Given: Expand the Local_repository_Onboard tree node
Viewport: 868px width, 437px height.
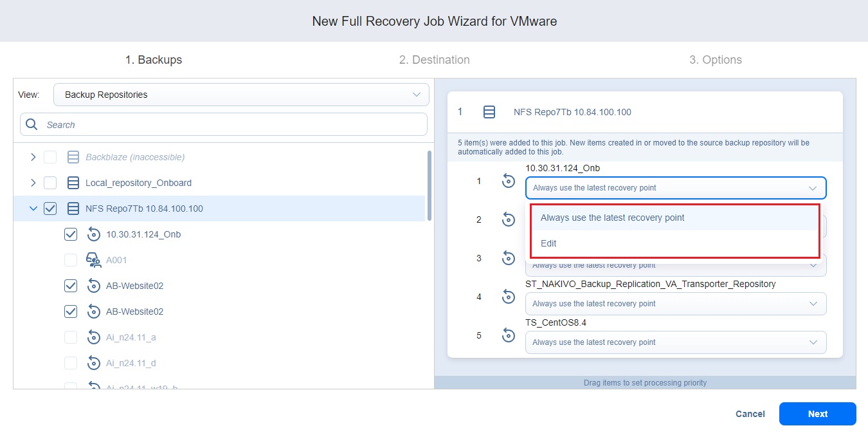Looking at the screenshot, I should (x=33, y=183).
